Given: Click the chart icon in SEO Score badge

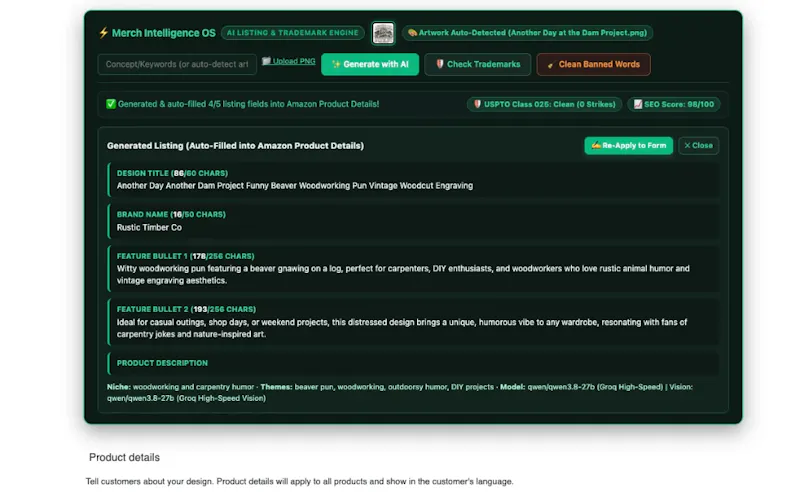Looking at the screenshot, I should tap(638, 104).
